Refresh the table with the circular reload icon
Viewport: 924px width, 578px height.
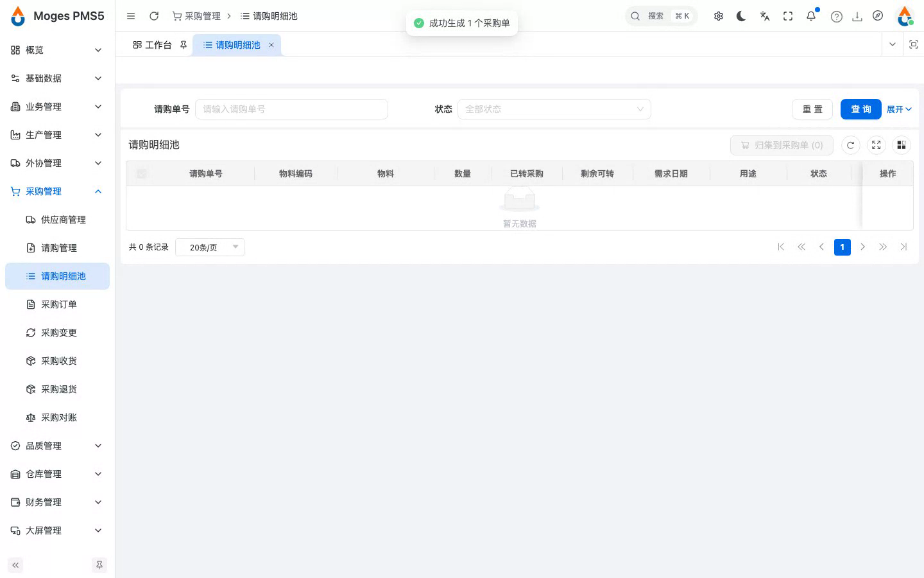(x=850, y=145)
